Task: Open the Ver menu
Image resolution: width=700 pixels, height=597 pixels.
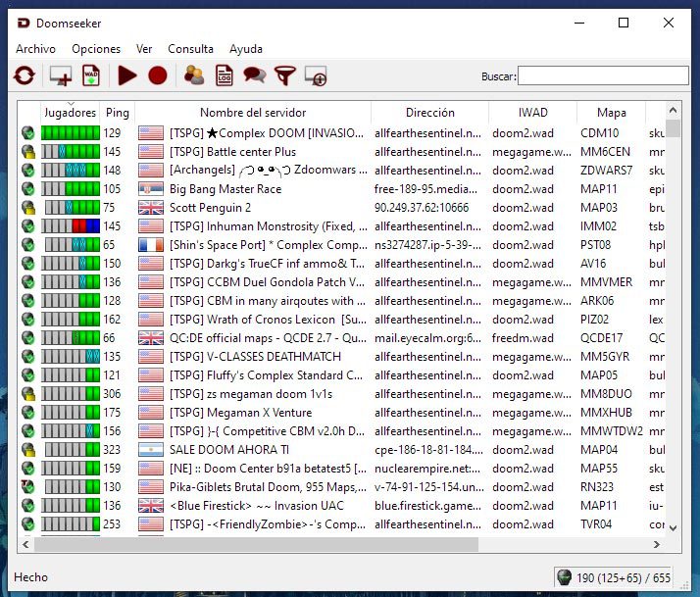Action: 144,49
